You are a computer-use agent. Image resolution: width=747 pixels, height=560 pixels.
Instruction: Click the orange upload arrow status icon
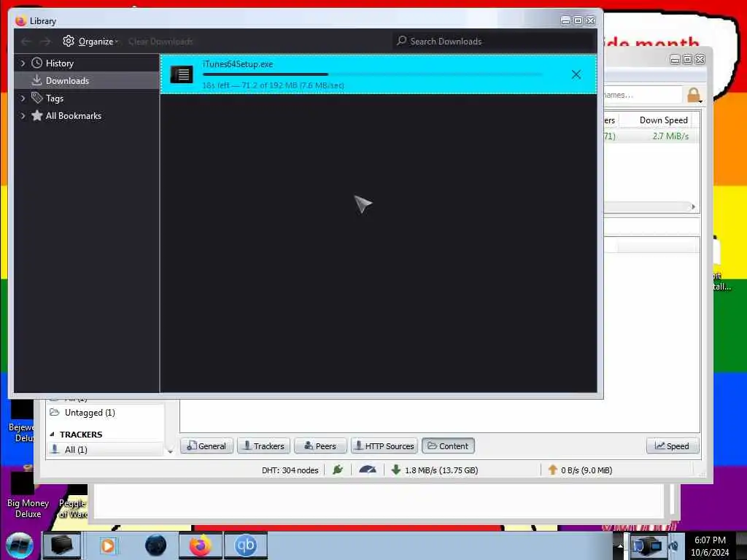552,470
